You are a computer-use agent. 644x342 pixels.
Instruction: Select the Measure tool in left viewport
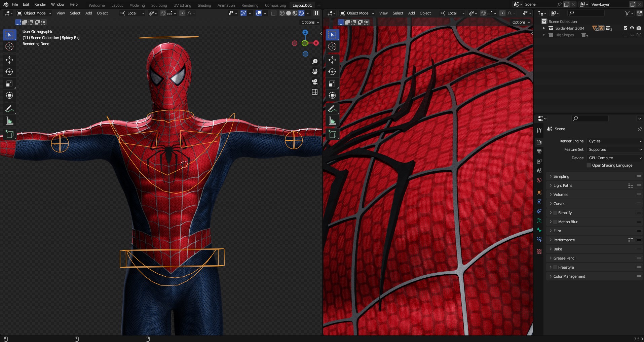tap(9, 121)
